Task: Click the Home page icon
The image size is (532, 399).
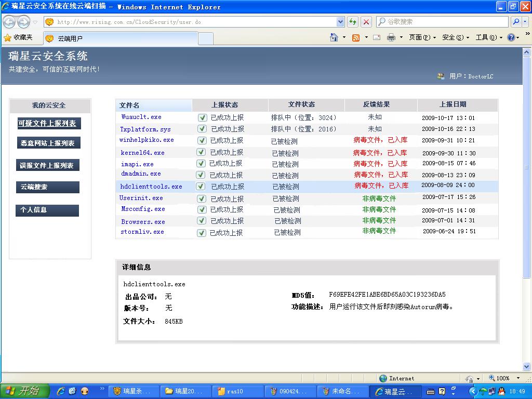Action: tap(335, 37)
